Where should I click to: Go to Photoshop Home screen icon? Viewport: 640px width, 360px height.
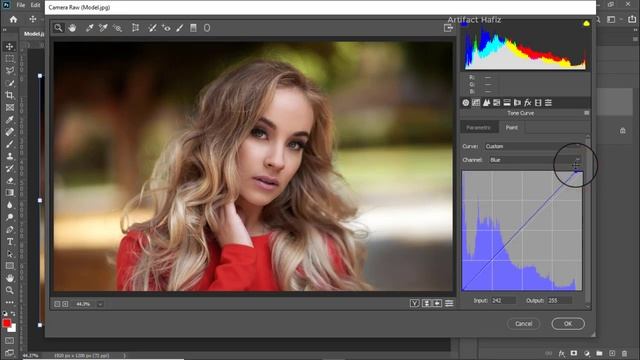tap(13, 19)
